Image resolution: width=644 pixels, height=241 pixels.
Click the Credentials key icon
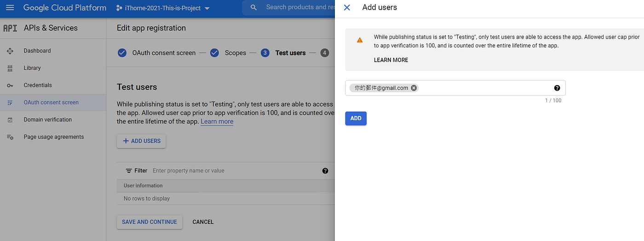pos(10,85)
